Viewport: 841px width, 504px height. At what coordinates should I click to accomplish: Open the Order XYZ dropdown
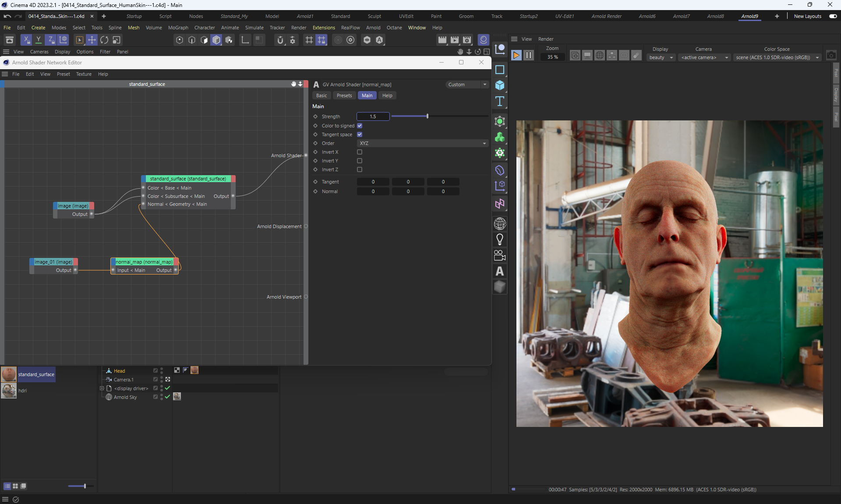point(422,143)
